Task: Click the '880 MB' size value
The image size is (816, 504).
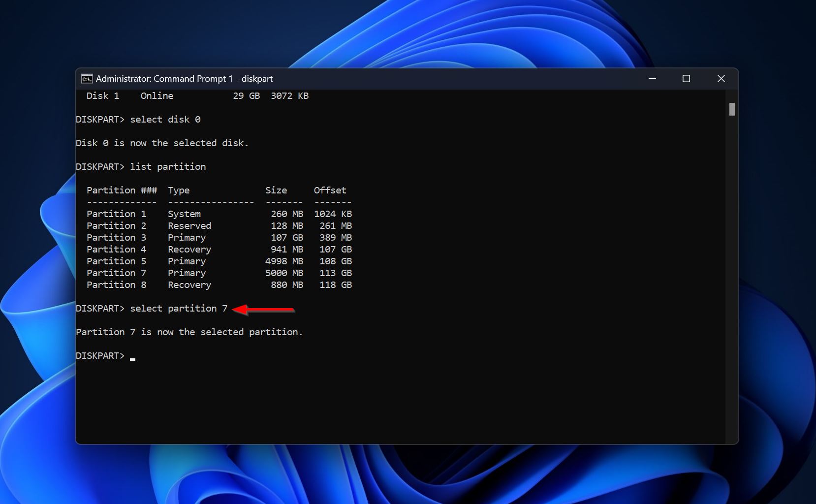Action: pos(287,285)
